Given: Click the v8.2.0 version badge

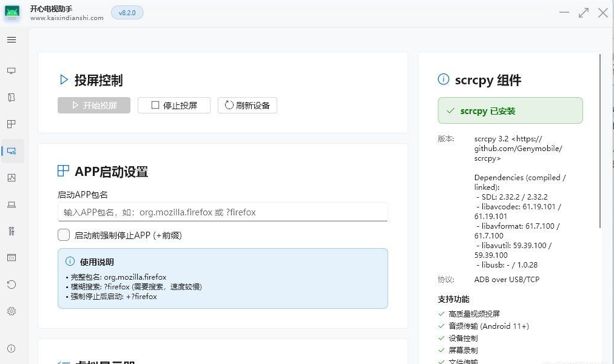Looking at the screenshot, I should [x=127, y=13].
